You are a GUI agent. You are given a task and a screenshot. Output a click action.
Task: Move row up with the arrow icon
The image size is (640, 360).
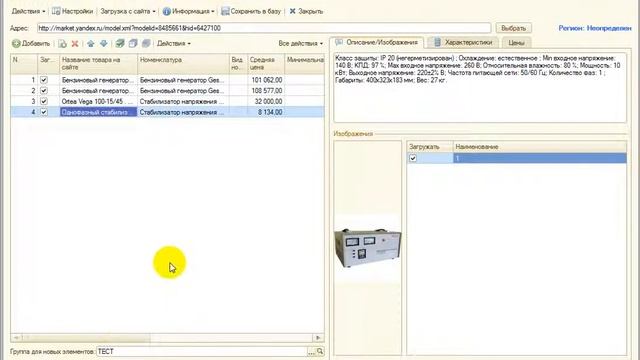coord(91,44)
